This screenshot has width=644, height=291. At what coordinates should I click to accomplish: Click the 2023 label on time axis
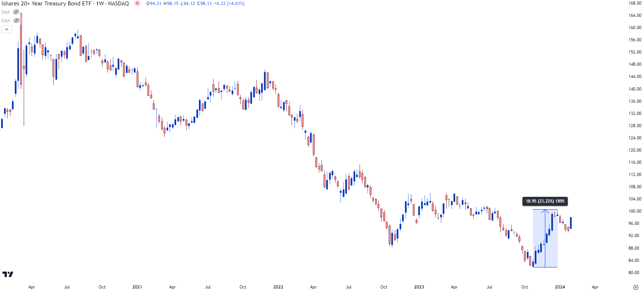pos(419,287)
